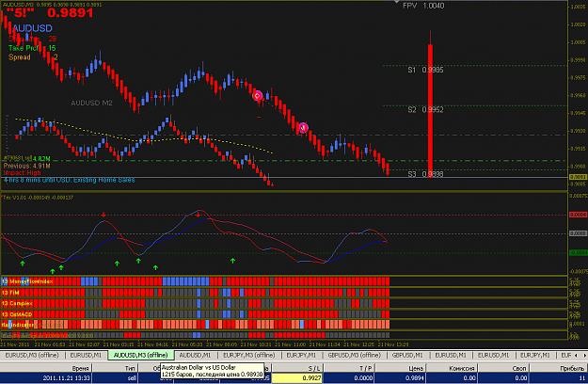This screenshot has height=384, width=588.
Task: Click the rightmost green up-arrow buy signal
Action: [233, 261]
